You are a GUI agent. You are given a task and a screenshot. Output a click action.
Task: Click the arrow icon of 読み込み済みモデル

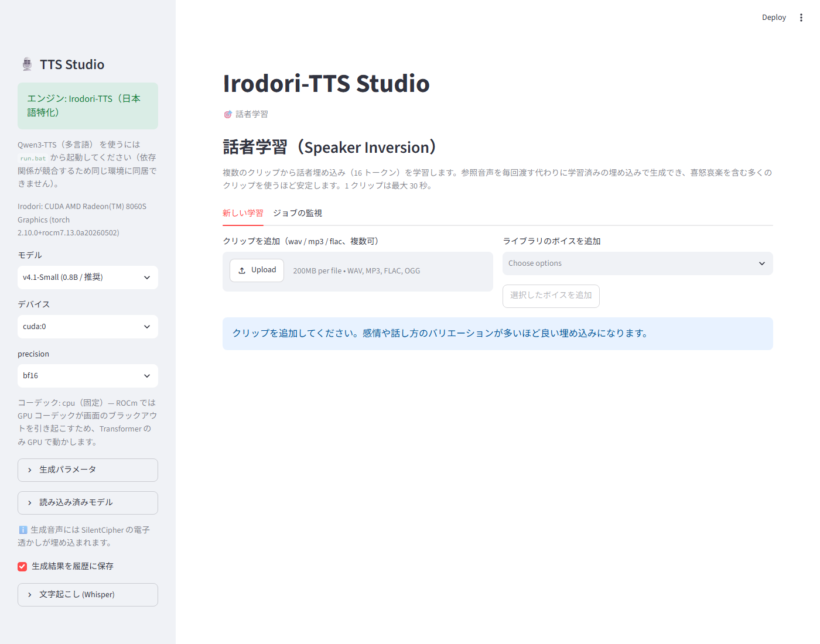[30, 503]
